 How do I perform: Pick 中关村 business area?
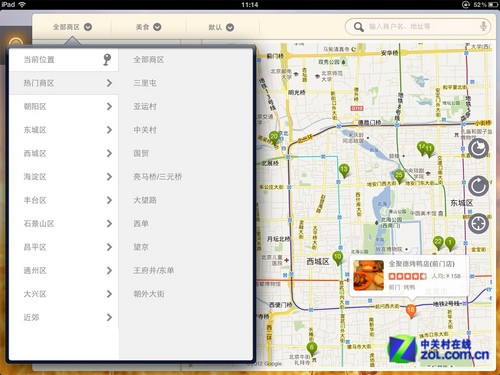tap(145, 130)
